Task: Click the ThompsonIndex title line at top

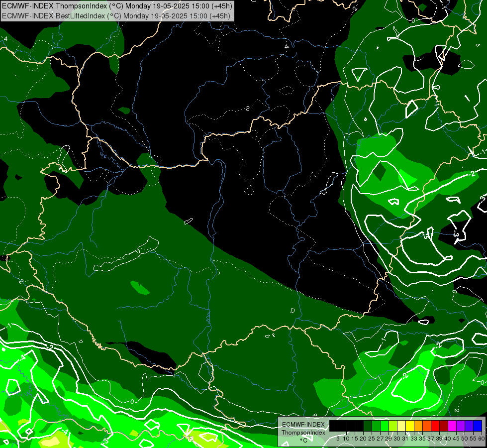Action: tap(117, 6)
